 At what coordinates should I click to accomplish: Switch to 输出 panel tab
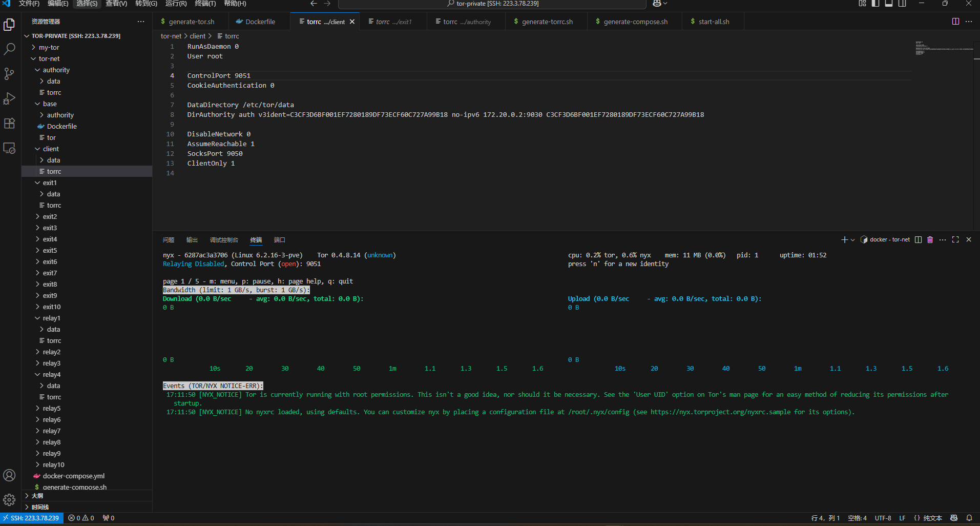click(x=192, y=240)
